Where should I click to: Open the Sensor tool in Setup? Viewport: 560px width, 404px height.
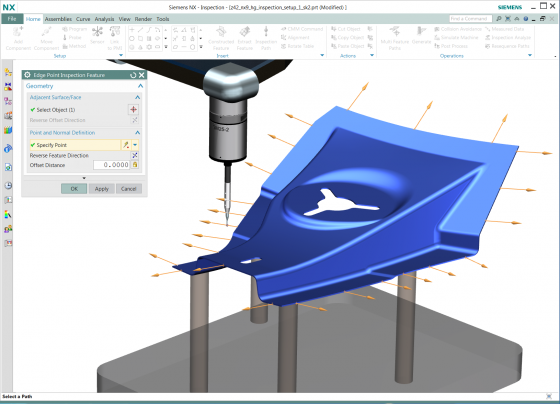point(97,32)
